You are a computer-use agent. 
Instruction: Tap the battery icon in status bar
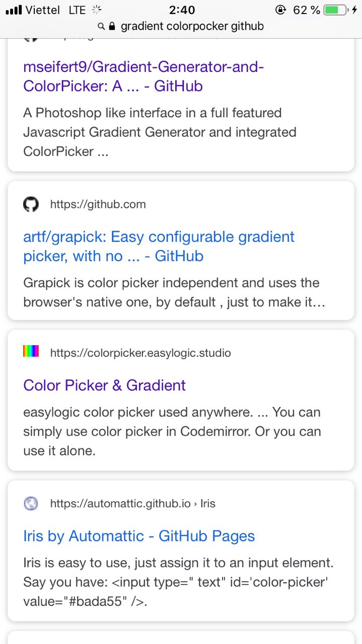click(336, 10)
